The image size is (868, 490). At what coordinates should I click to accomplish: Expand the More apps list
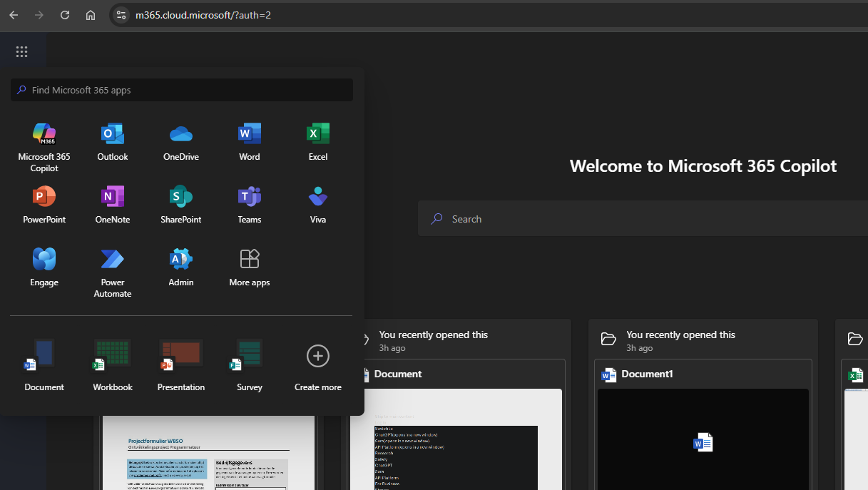point(250,260)
